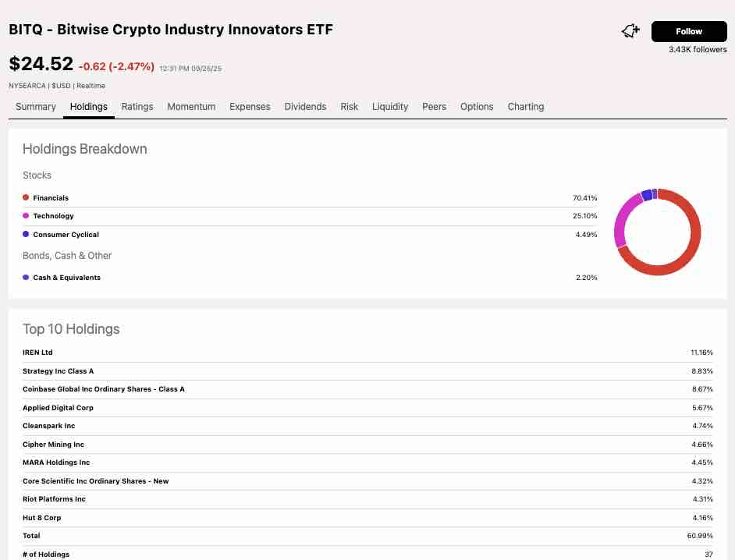Viewport: 735px width, 560px height.
Task: Open the IREN Ltd holding
Action: tap(37, 352)
